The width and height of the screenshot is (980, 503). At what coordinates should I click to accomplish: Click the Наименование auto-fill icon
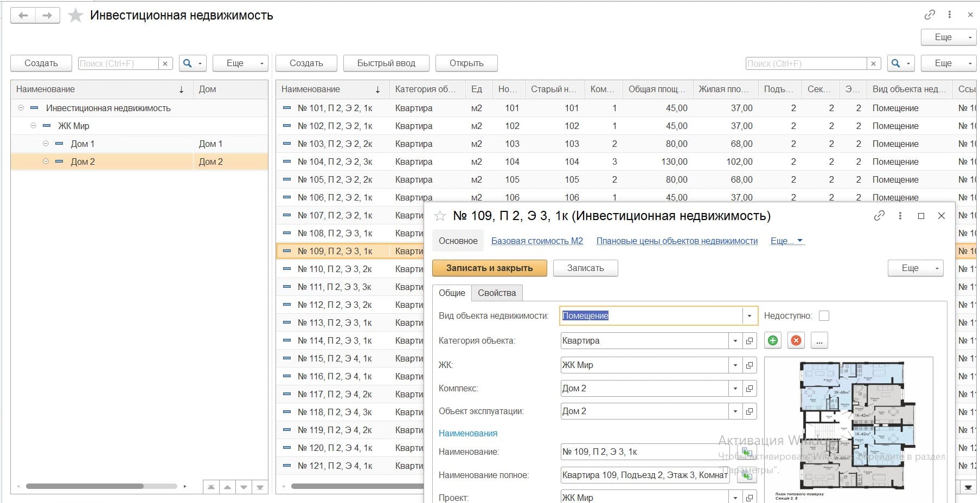(747, 452)
